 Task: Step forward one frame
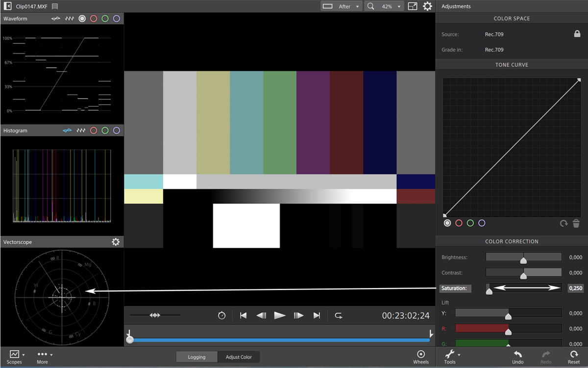298,315
